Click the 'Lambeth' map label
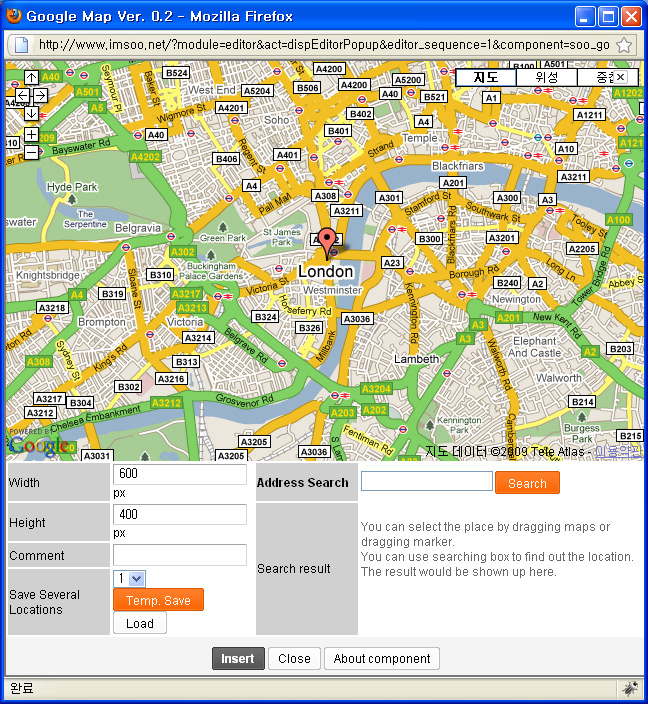Screen dimensions: 648x704 click(417, 359)
